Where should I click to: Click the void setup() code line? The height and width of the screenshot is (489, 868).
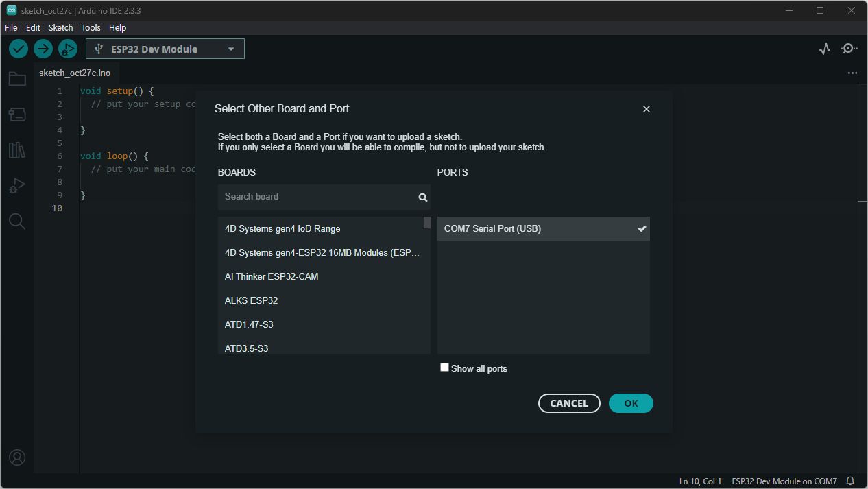[x=117, y=91]
